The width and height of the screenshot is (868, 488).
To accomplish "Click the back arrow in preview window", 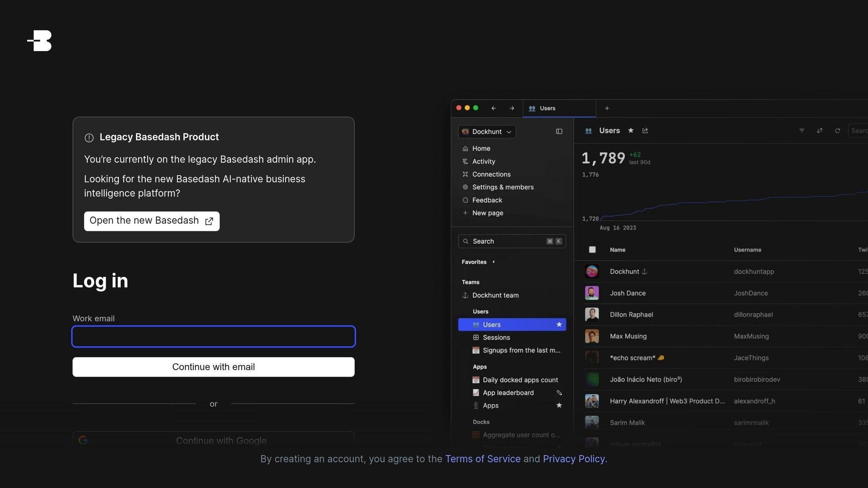I will tap(494, 108).
